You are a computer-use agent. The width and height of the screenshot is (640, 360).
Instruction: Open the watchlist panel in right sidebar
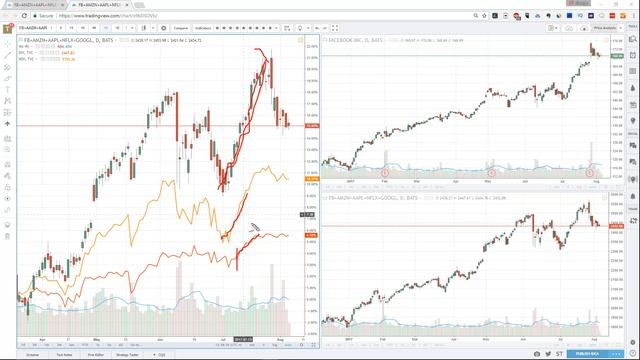click(633, 39)
